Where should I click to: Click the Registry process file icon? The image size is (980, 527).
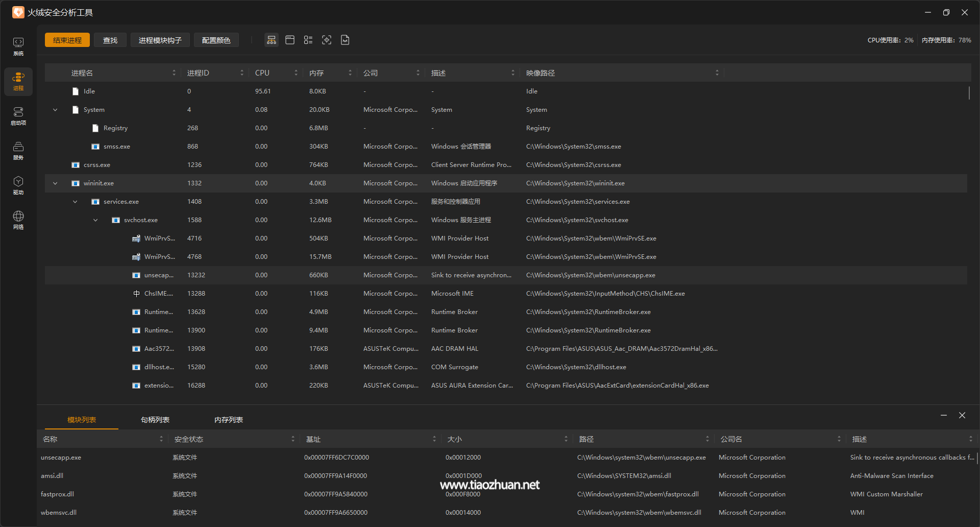point(95,128)
